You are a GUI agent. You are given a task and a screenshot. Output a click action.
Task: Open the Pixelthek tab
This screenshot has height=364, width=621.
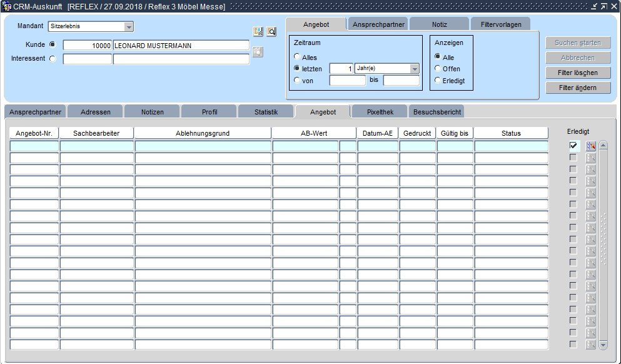point(379,112)
